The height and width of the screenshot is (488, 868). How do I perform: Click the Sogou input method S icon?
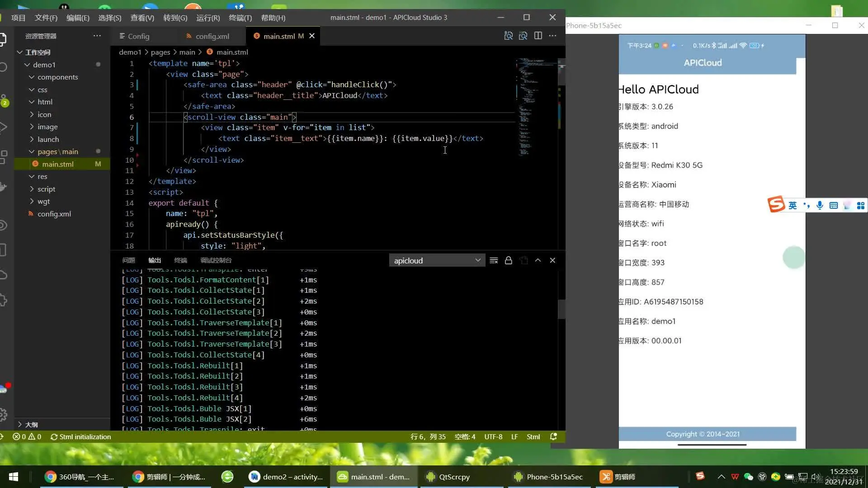click(x=776, y=205)
